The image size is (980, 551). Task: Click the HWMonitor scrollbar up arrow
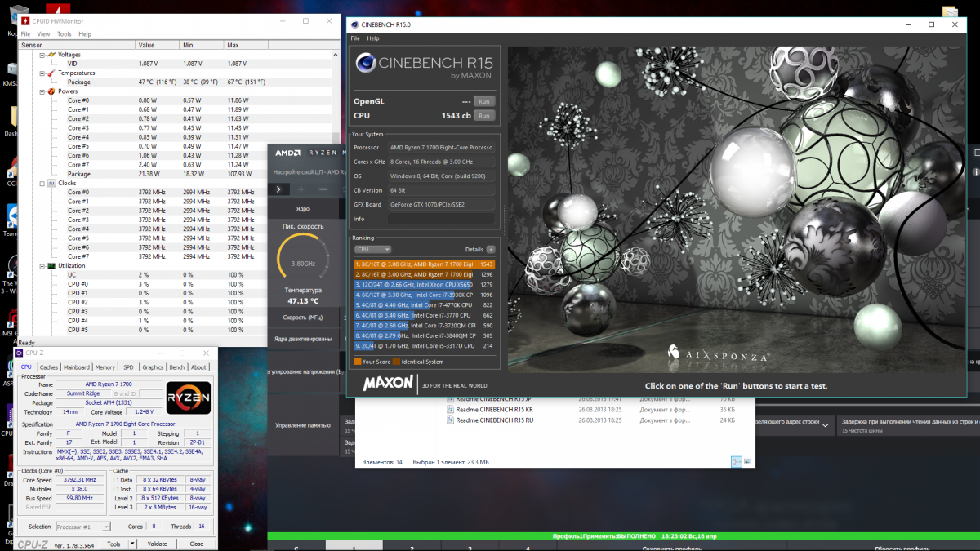(x=336, y=54)
